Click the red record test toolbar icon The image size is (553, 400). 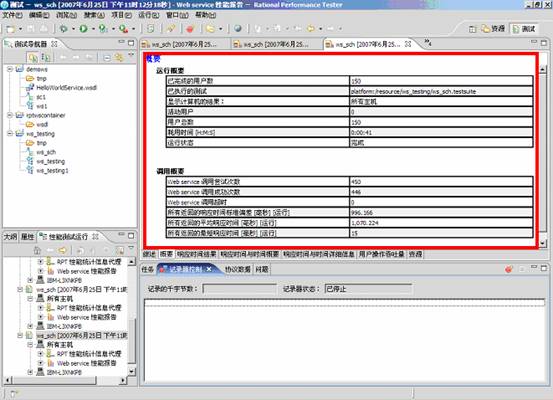190,29
